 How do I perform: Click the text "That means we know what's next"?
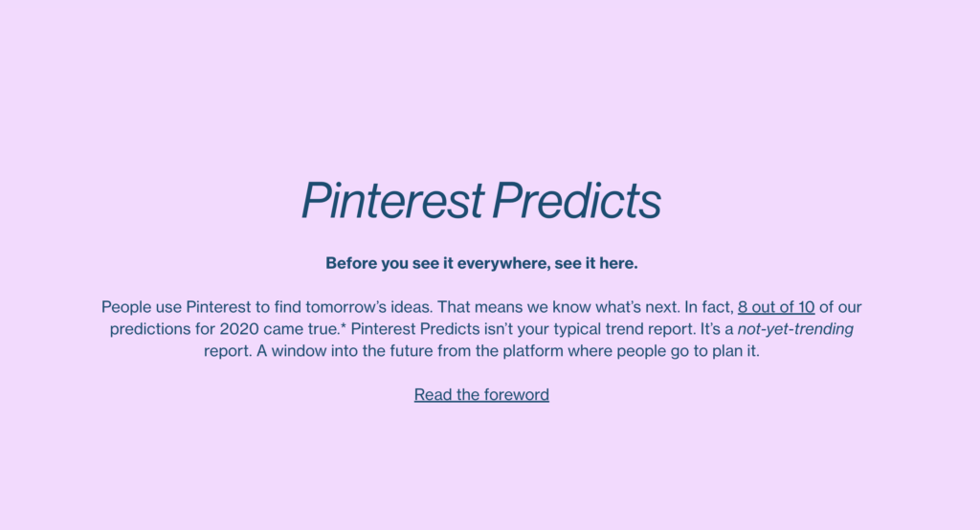[x=558, y=307]
